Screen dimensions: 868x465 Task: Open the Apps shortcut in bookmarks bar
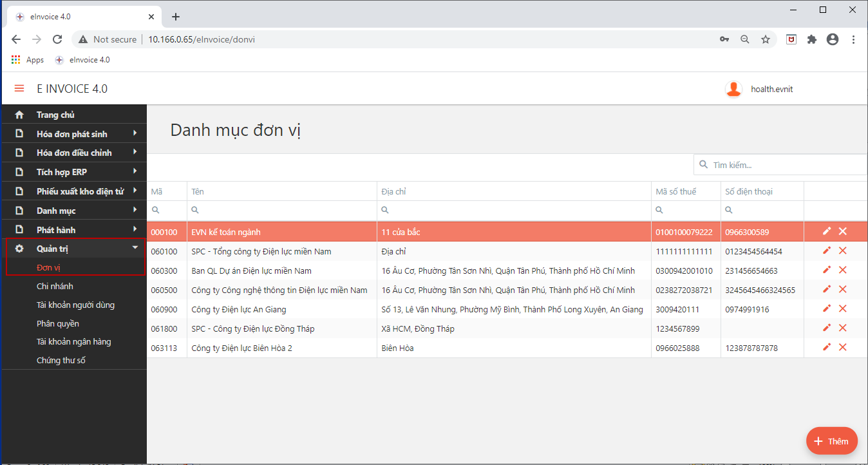[28, 60]
